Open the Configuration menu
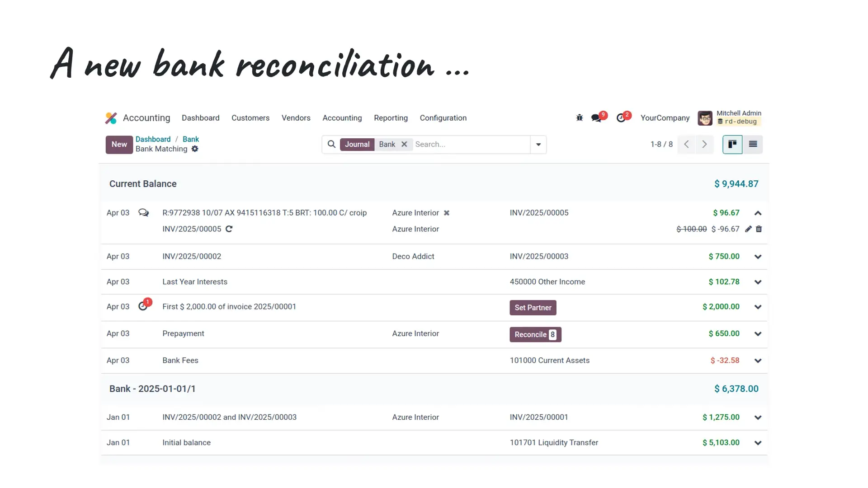 (x=443, y=118)
